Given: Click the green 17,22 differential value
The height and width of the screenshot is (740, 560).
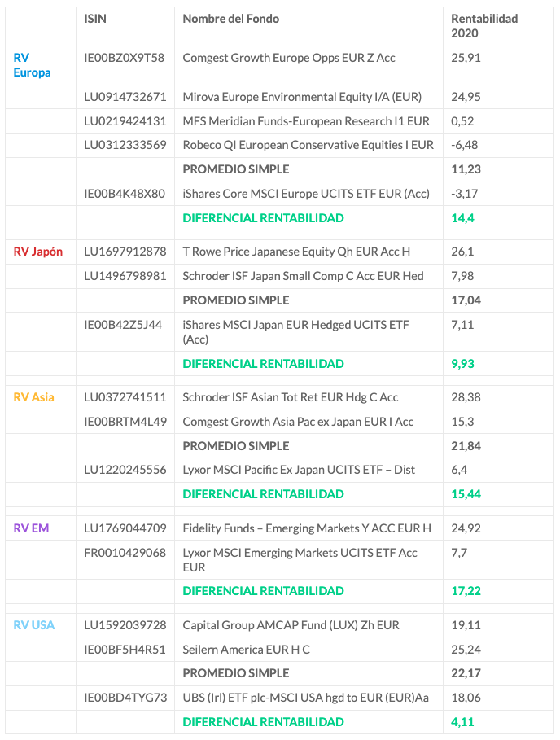Looking at the screenshot, I should point(466,591).
